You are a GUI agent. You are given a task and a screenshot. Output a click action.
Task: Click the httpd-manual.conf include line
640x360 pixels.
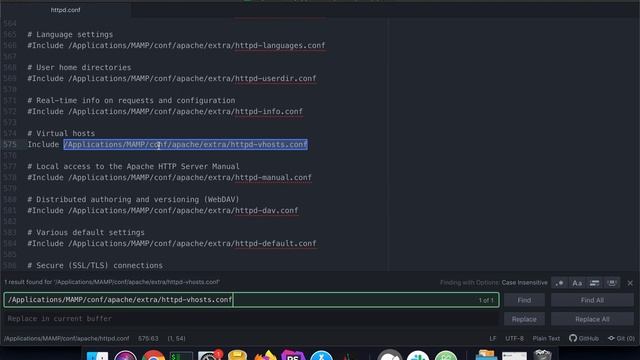click(169, 178)
